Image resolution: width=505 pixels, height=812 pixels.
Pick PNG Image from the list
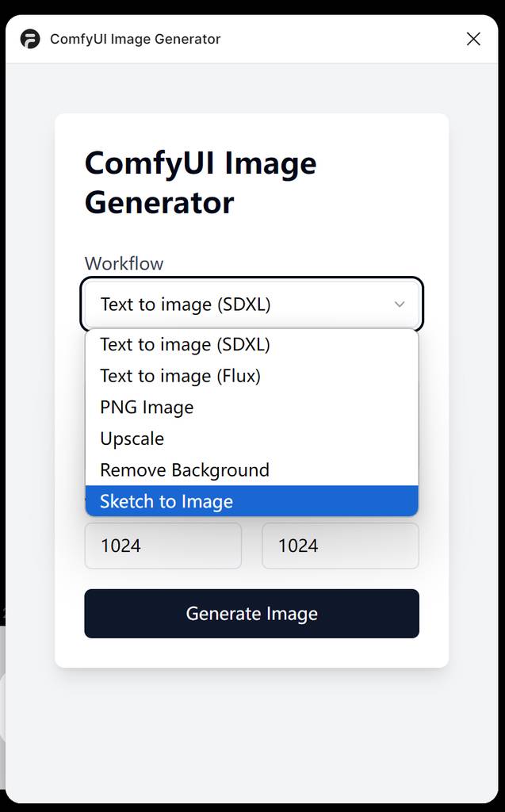147,408
